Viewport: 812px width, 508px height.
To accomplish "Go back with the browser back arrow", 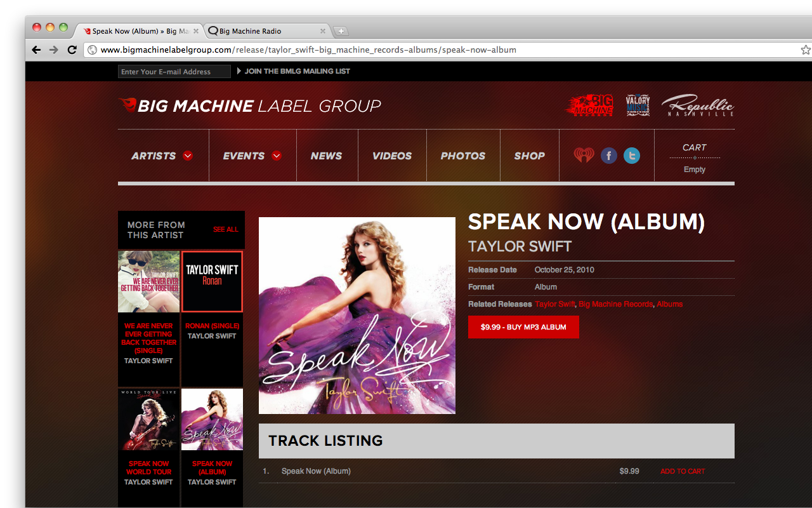I will [x=36, y=50].
